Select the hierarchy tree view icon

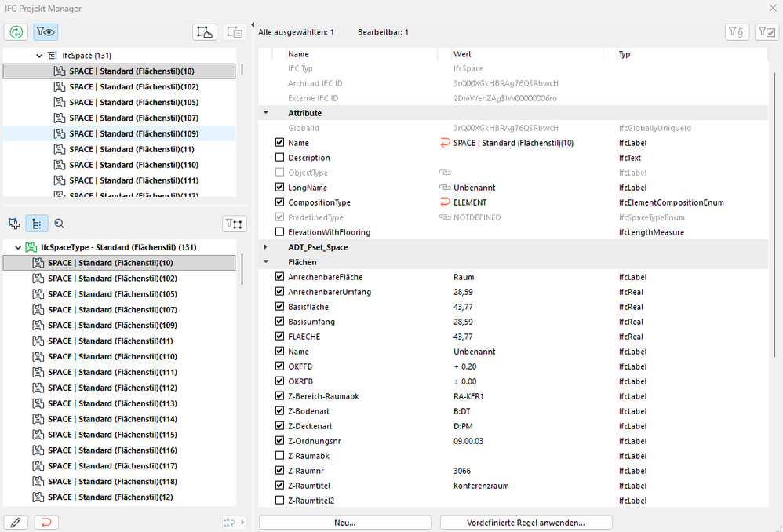click(36, 224)
